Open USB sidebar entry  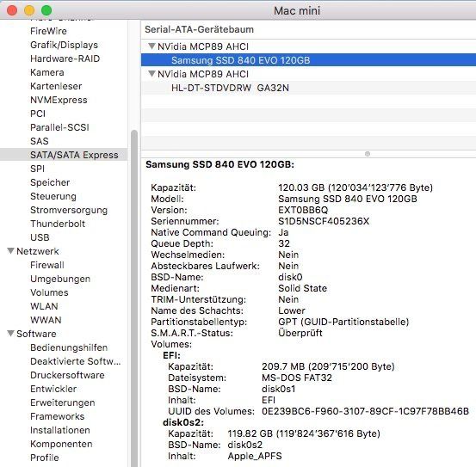(x=40, y=237)
